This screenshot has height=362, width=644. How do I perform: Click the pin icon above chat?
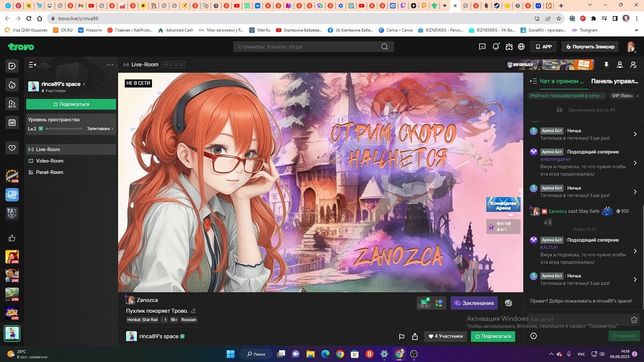(x=606, y=64)
